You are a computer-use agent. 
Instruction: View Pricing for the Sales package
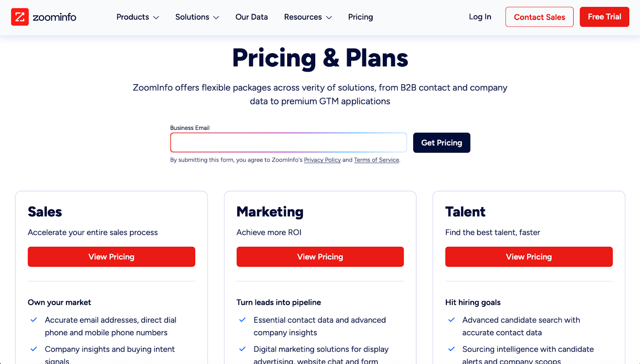click(111, 257)
